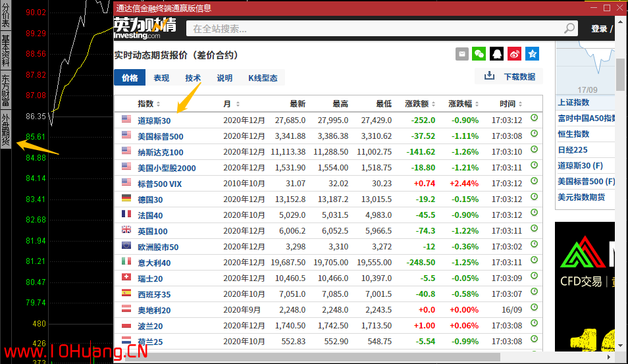Click the CFD交易 advertisement banner
Image resolution: width=628 pixels, height=364 pixels.
(x=585, y=286)
